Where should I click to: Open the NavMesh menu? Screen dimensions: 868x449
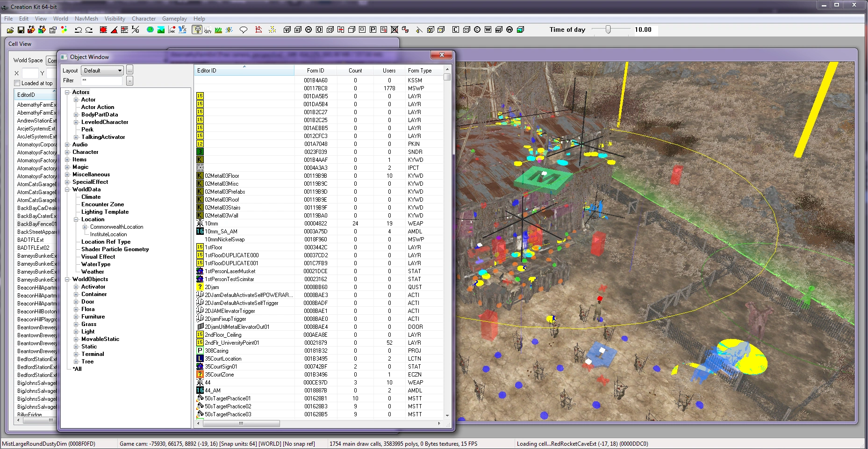pyautogui.click(x=86, y=19)
